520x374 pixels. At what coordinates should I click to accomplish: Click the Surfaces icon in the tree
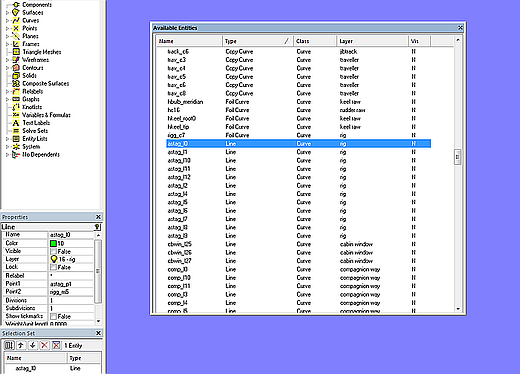point(16,13)
